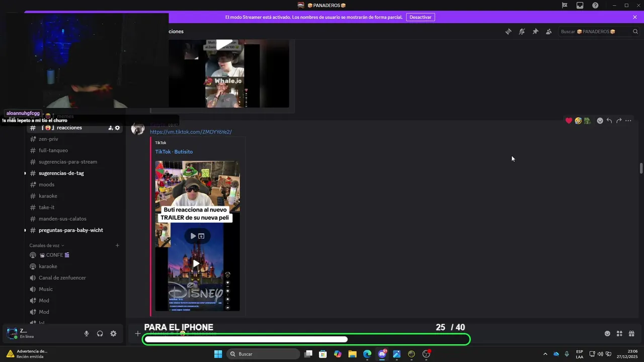Collapse the Canales de voz category
The height and width of the screenshot is (362, 644).
[47, 245]
